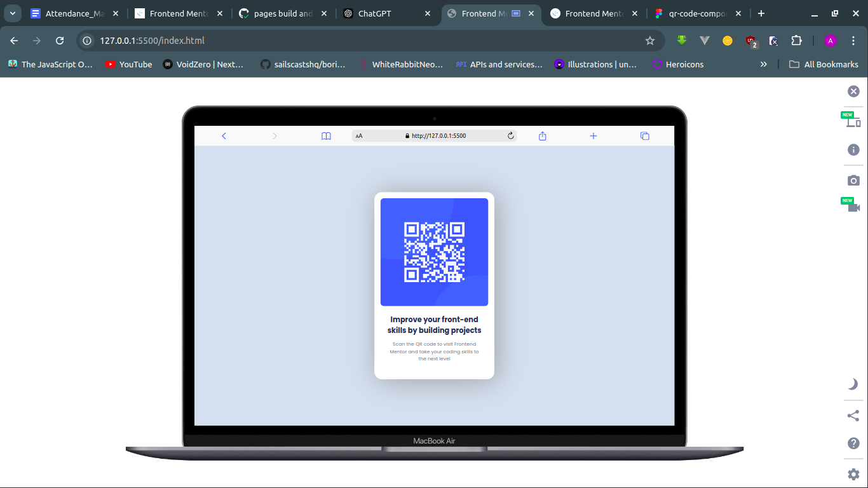Screen dimensions: 868x488
Task: Open the info icon in sidebar
Action: click(853, 150)
